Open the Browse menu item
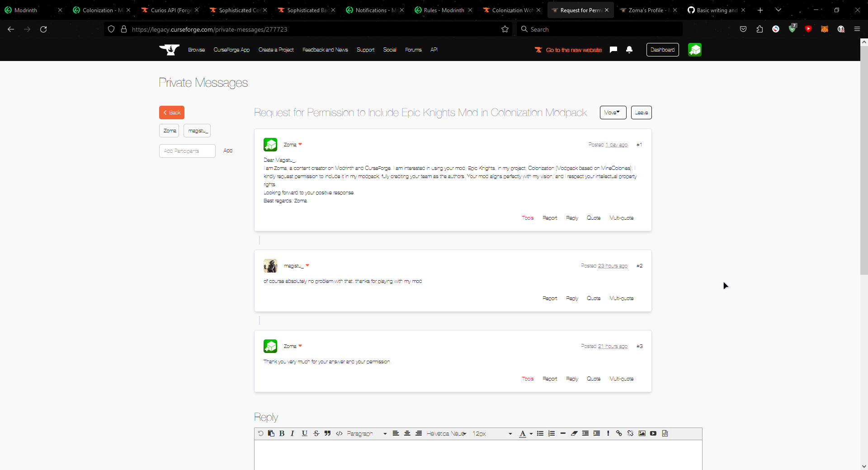Viewport: 868px width, 470px height. click(196, 50)
